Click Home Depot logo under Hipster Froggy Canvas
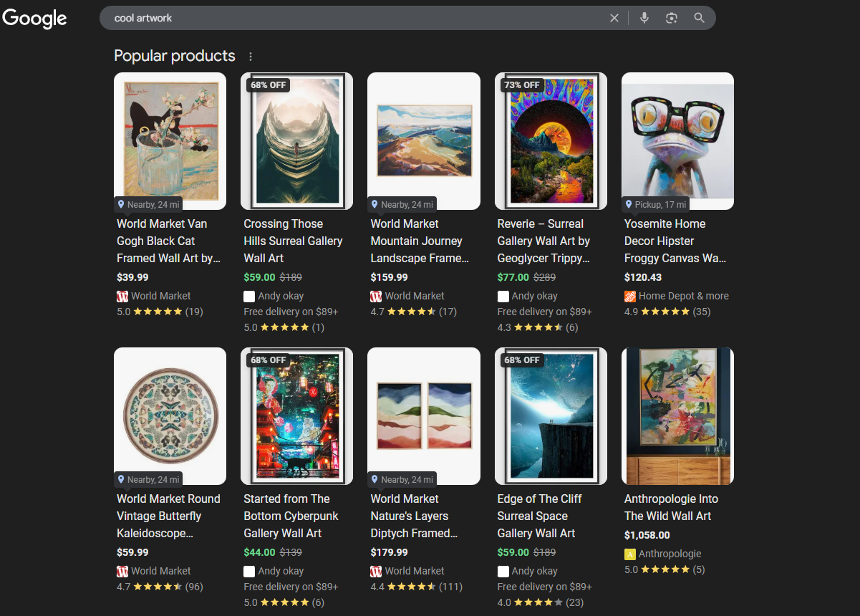Image resolution: width=860 pixels, height=616 pixels. [630, 296]
